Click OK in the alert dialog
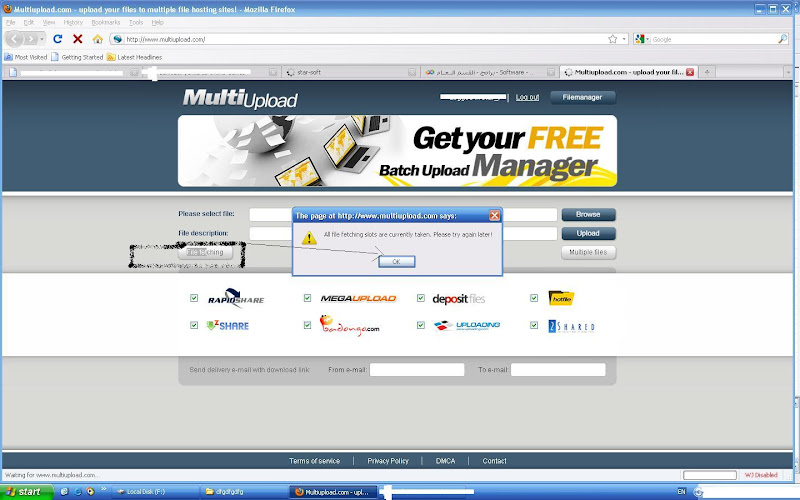This screenshot has width=800, height=500. point(396,261)
